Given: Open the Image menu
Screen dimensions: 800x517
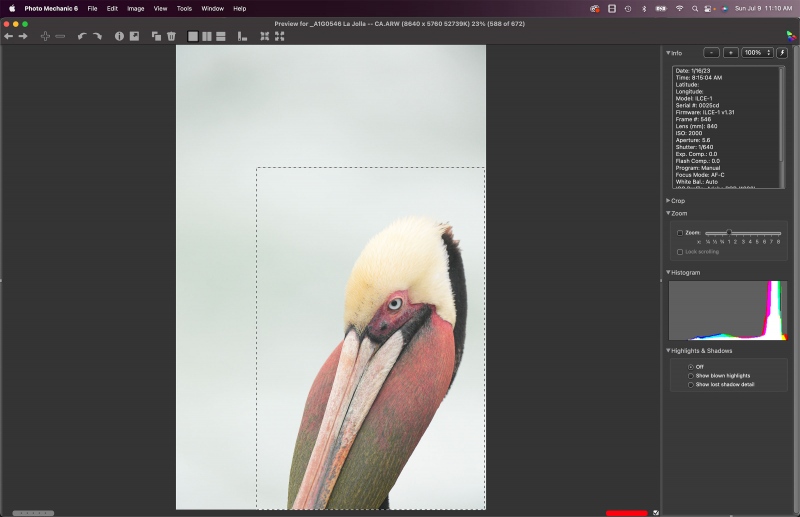Looking at the screenshot, I should click(x=136, y=9).
